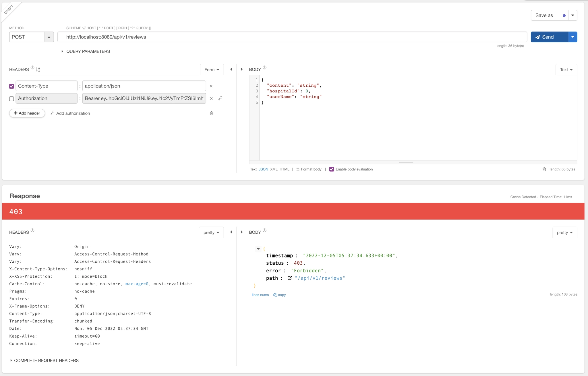The image size is (588, 376).
Task: Uncheck the Content-Type header checkbox
Action: point(11,86)
